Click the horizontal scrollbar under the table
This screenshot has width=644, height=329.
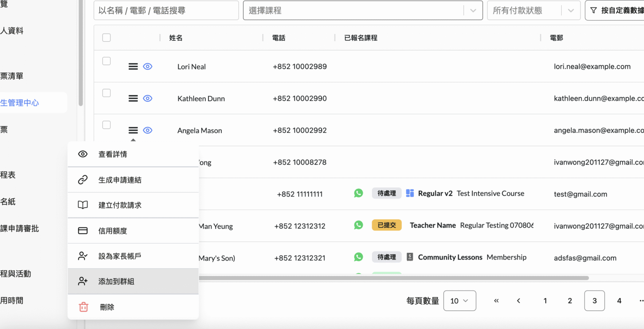coord(394,278)
